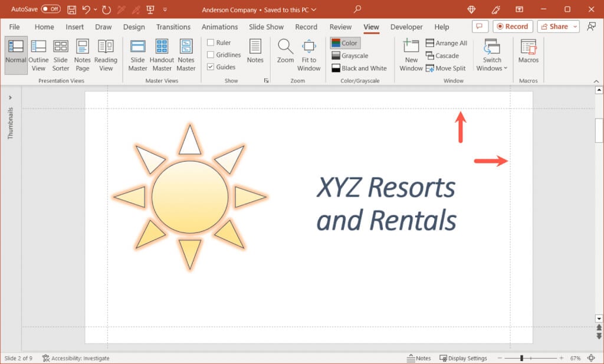
Task: Open the Slide Show tab
Action: click(x=266, y=27)
